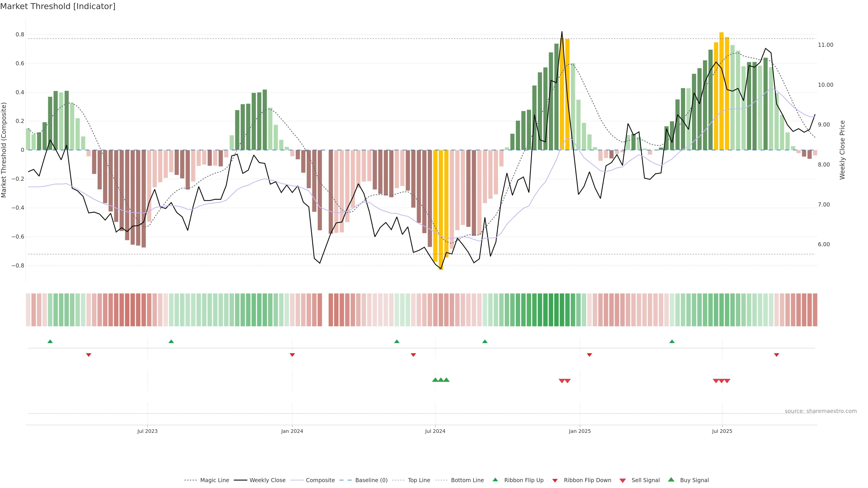
Task: Click the Ribbon Flip Down legend triangle
Action: coord(555,481)
